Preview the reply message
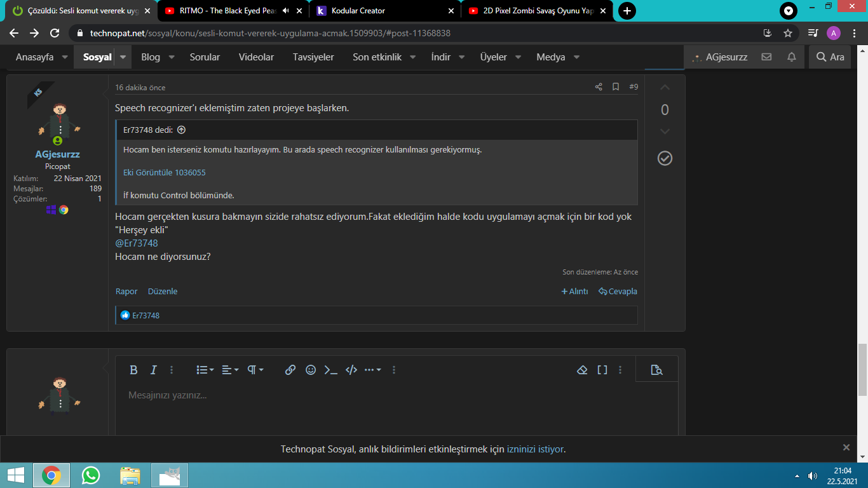Screen dimensions: 868x488 pyautogui.click(x=657, y=370)
